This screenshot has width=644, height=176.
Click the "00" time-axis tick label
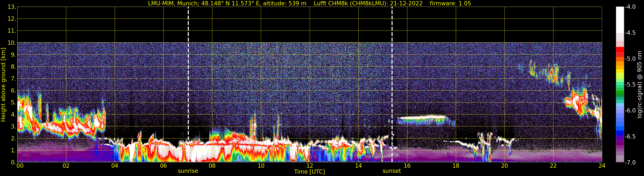20,166
